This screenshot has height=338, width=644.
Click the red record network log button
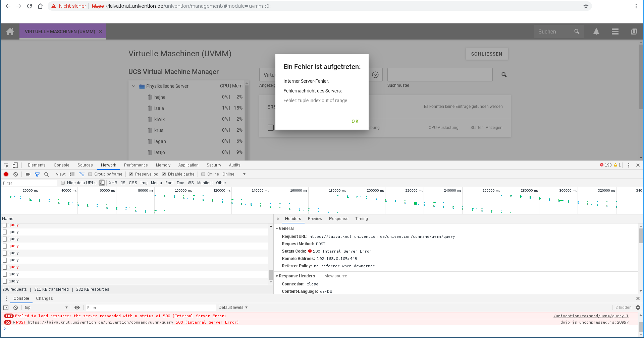pyautogui.click(x=6, y=174)
